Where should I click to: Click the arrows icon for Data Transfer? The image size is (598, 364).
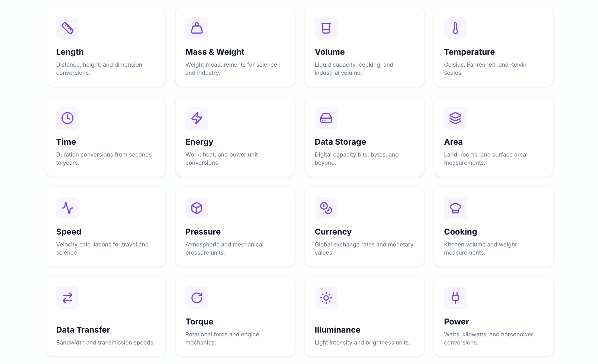click(67, 298)
